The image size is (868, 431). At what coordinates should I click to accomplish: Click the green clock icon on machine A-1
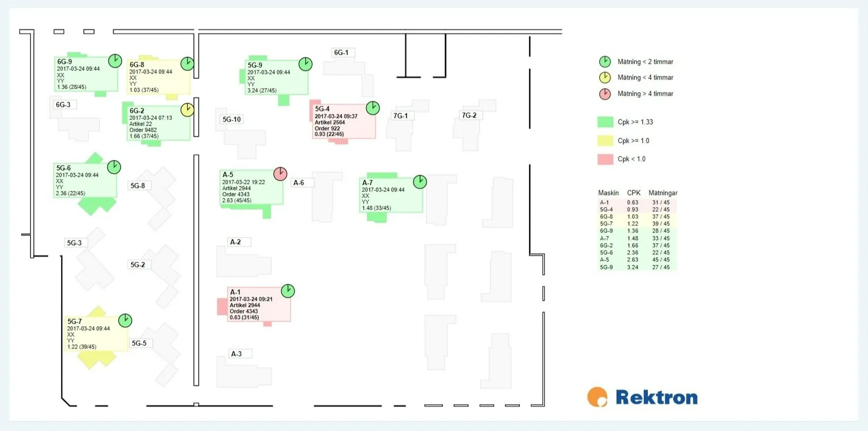click(288, 291)
